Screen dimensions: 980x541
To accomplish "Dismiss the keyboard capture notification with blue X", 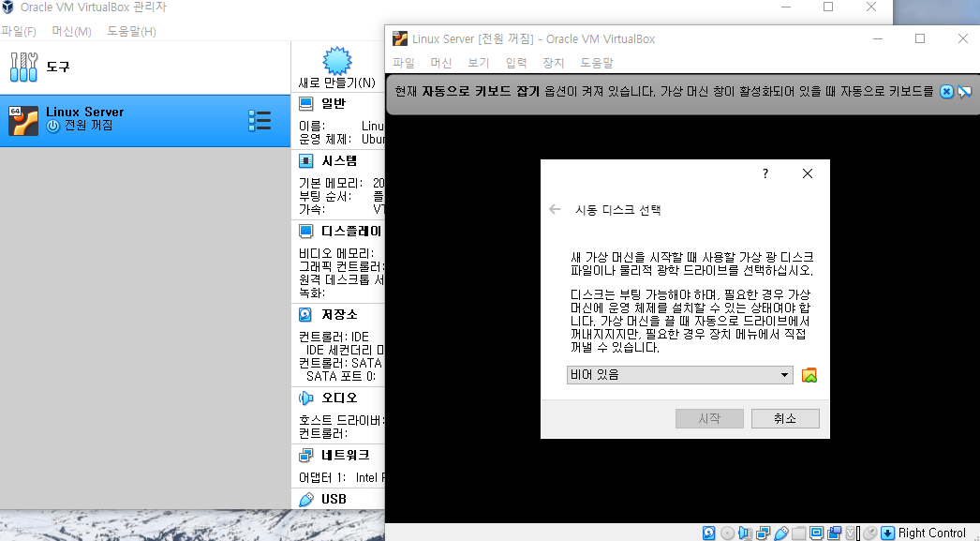I will pos(947,92).
